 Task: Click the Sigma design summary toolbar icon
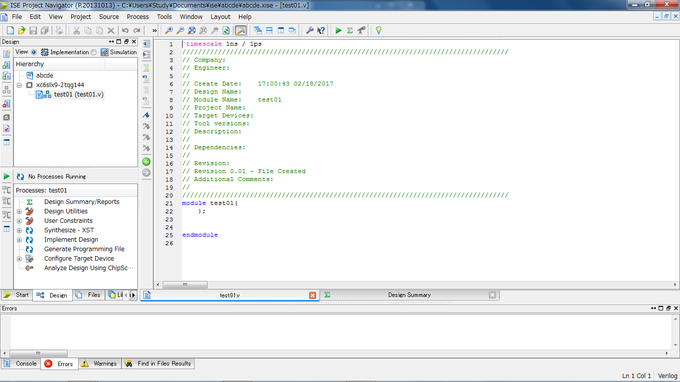pos(350,30)
